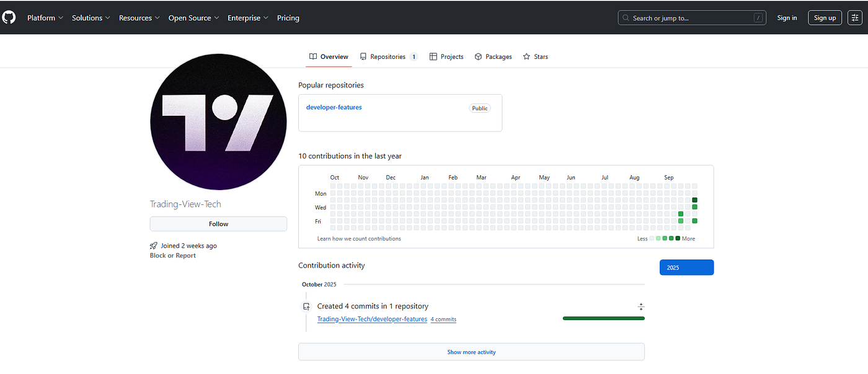Click the lightest green legend swatch
Screen dimensions: 868x374
click(x=658, y=238)
